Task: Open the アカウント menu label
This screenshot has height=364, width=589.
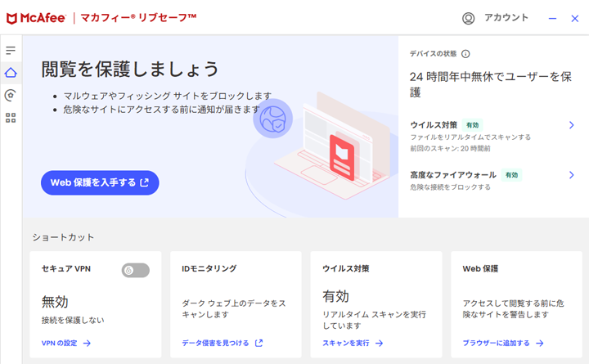Action: coord(506,18)
